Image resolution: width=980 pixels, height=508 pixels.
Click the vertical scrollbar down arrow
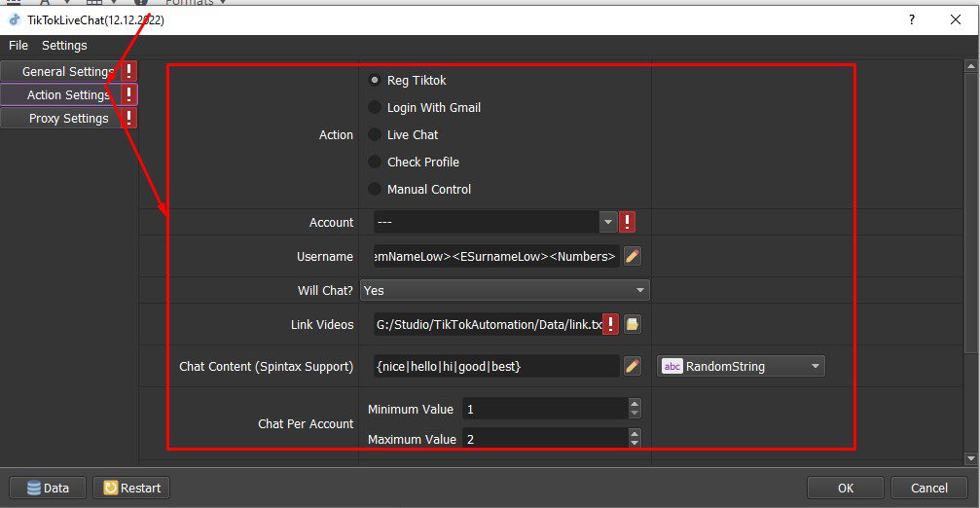(971, 458)
